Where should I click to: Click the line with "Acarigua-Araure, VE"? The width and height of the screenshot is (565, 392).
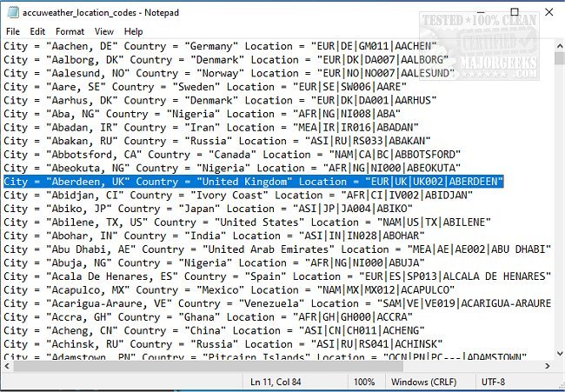click(x=277, y=303)
